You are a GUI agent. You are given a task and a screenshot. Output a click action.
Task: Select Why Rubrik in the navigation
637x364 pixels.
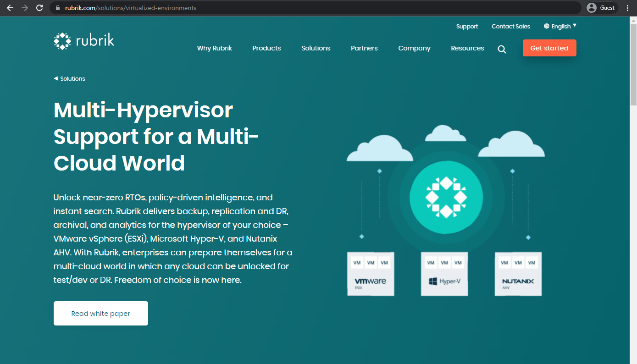pyautogui.click(x=214, y=48)
